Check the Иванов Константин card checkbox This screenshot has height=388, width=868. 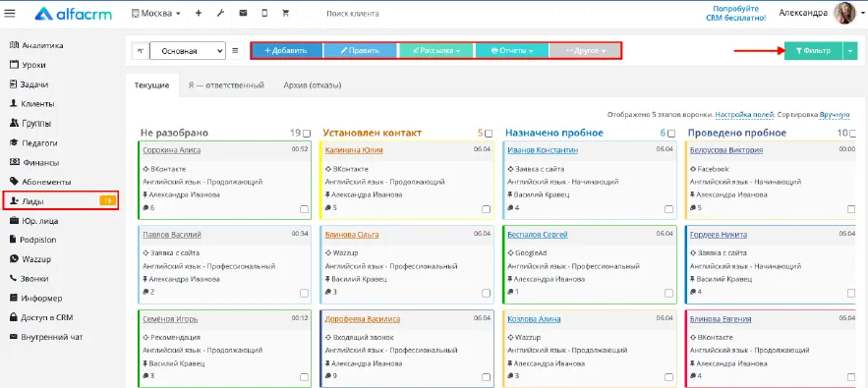[668, 209]
